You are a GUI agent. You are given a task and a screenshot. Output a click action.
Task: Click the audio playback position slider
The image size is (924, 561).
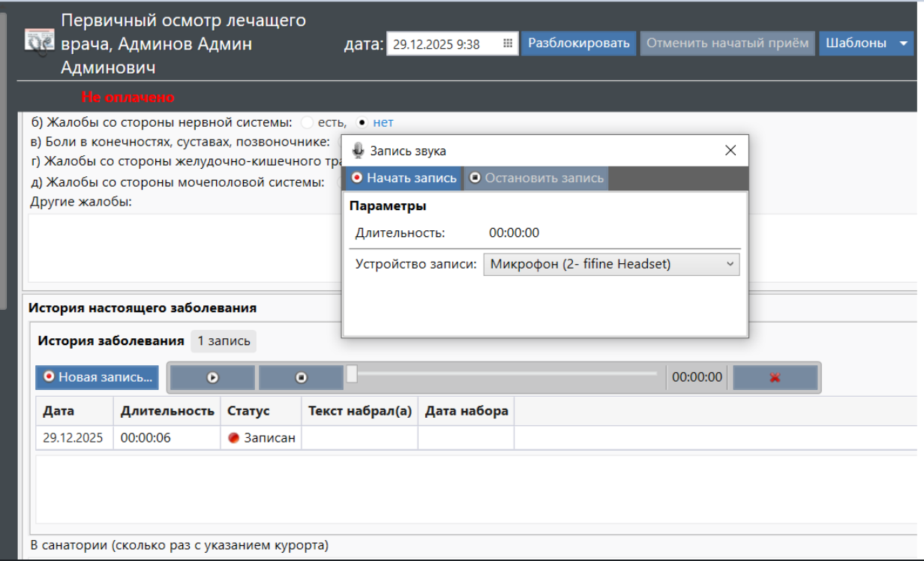(x=352, y=373)
